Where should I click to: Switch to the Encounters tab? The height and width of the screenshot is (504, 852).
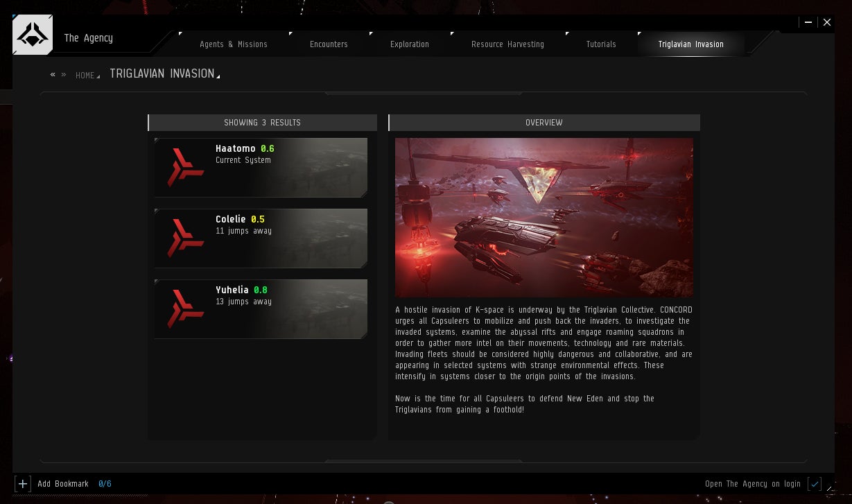329,44
